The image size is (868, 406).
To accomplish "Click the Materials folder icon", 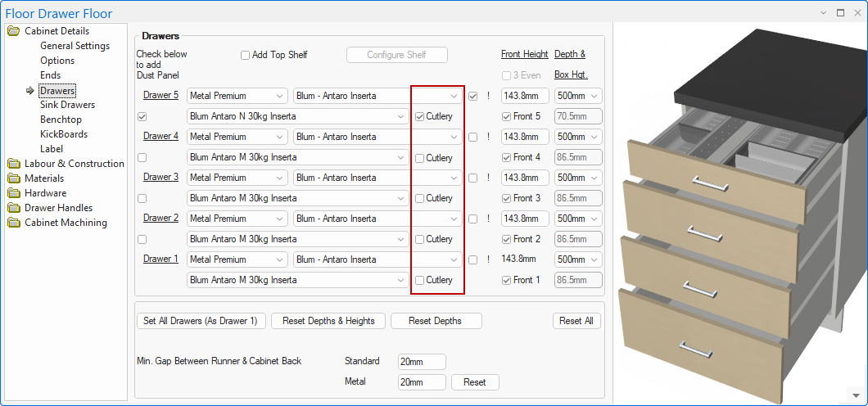I will 14,178.
